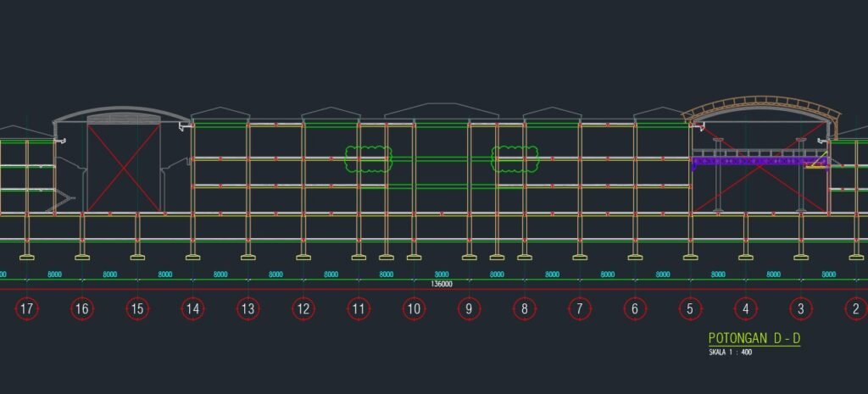Select the right green revision cloud
The width and height of the screenshot is (868, 394).
coord(515,158)
